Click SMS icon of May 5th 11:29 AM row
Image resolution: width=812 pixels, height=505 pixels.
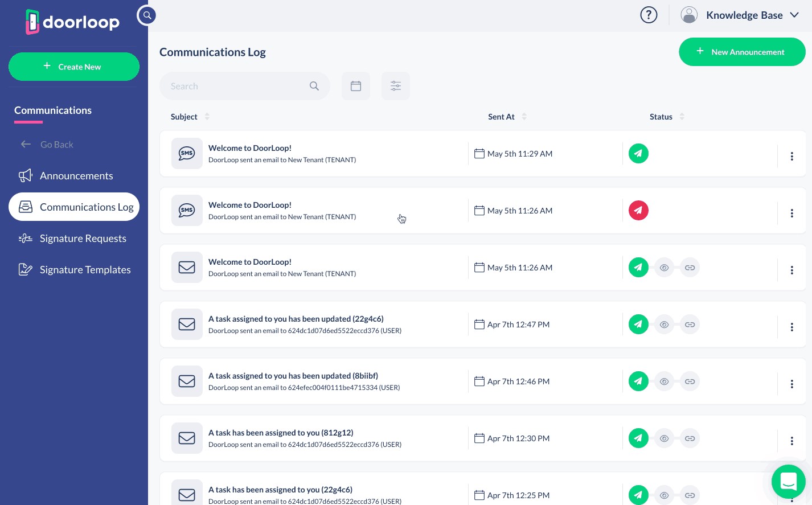(187, 154)
